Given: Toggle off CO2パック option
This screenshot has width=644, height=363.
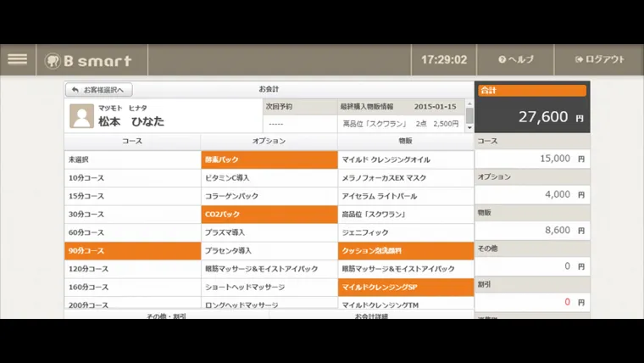Looking at the screenshot, I should click(269, 215).
